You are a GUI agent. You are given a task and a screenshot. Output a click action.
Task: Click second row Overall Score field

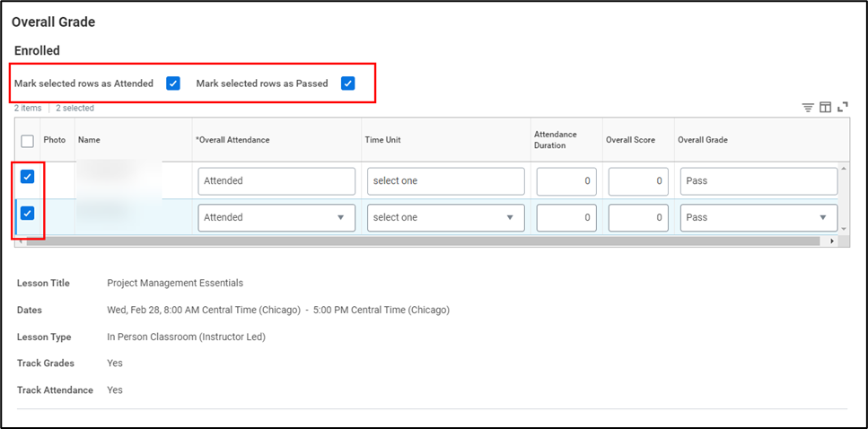tap(637, 217)
